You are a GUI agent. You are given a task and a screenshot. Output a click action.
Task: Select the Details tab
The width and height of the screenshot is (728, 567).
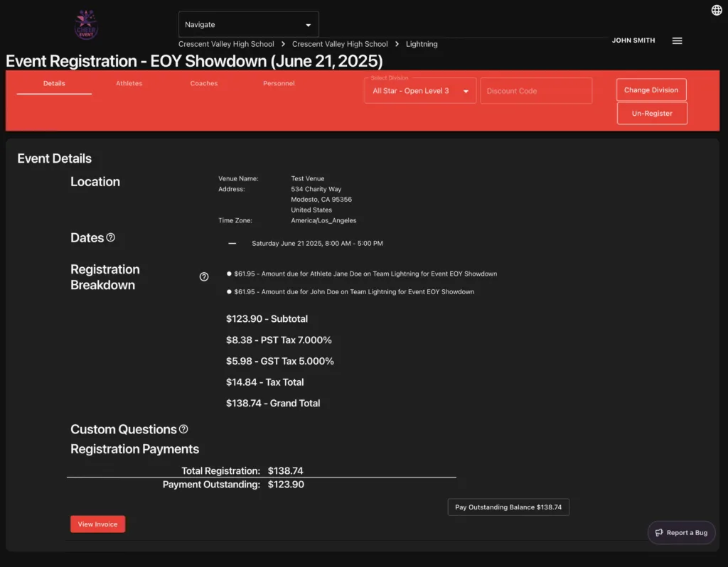pyautogui.click(x=54, y=83)
